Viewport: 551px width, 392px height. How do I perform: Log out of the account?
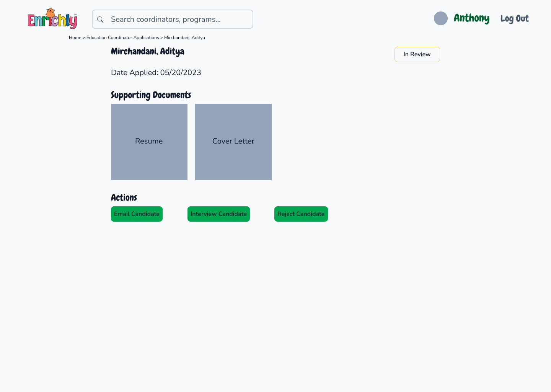(x=515, y=18)
